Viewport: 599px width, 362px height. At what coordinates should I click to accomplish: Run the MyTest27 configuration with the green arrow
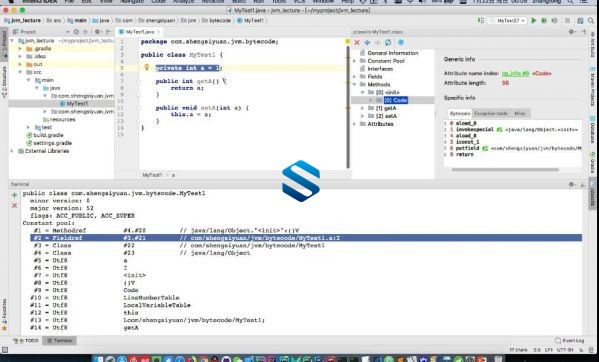coord(534,21)
